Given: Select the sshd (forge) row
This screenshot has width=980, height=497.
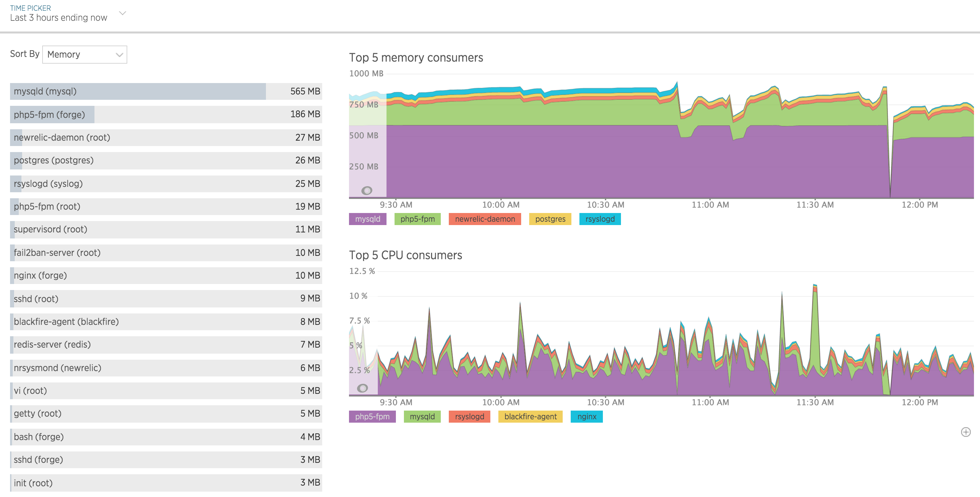Looking at the screenshot, I should click(166, 460).
